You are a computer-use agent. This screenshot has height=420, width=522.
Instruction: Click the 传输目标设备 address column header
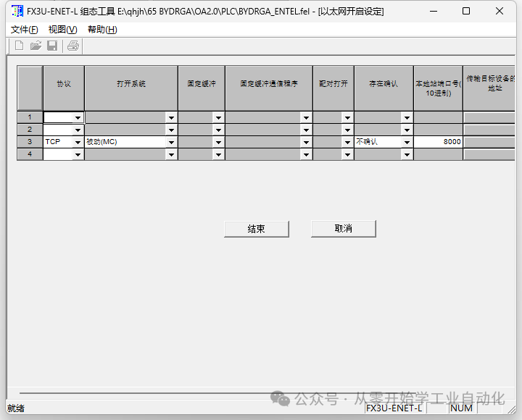(489, 88)
